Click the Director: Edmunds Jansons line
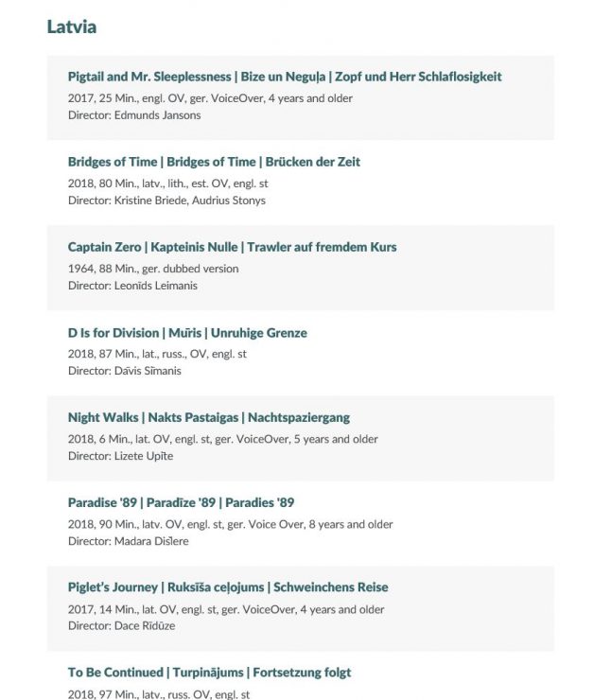The width and height of the screenshot is (611, 700). tap(134, 115)
